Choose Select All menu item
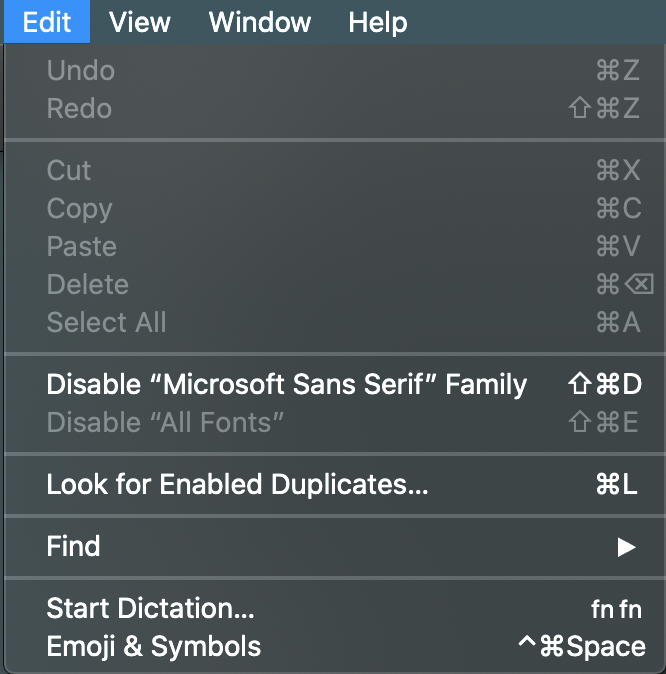The image size is (666, 674). pyautogui.click(x=335, y=322)
